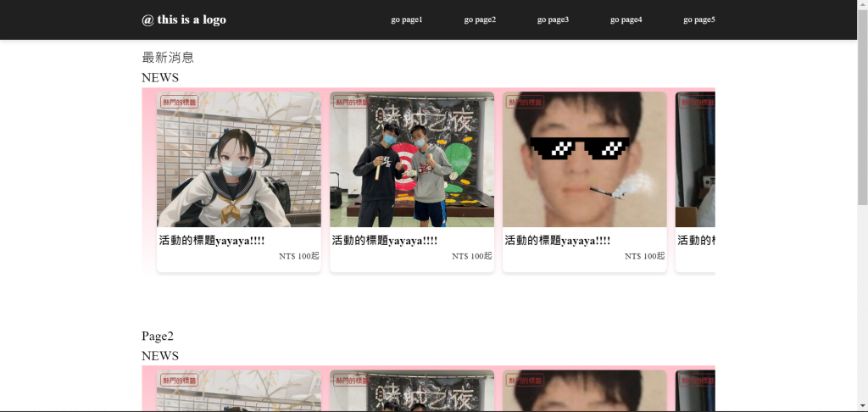Select the 活動的標題yayaya!!!! title under the top sunglasses image
868x412 pixels.
[558, 241]
